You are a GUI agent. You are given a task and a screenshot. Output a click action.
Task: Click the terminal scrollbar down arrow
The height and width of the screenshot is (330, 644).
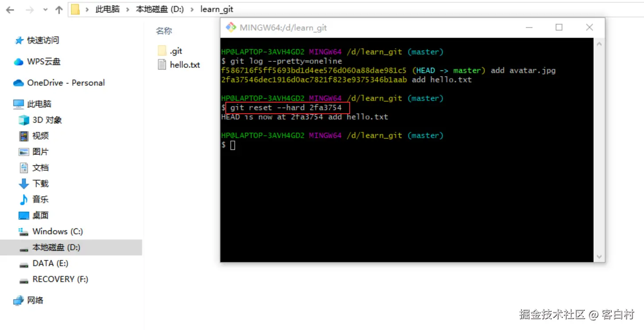tap(599, 257)
